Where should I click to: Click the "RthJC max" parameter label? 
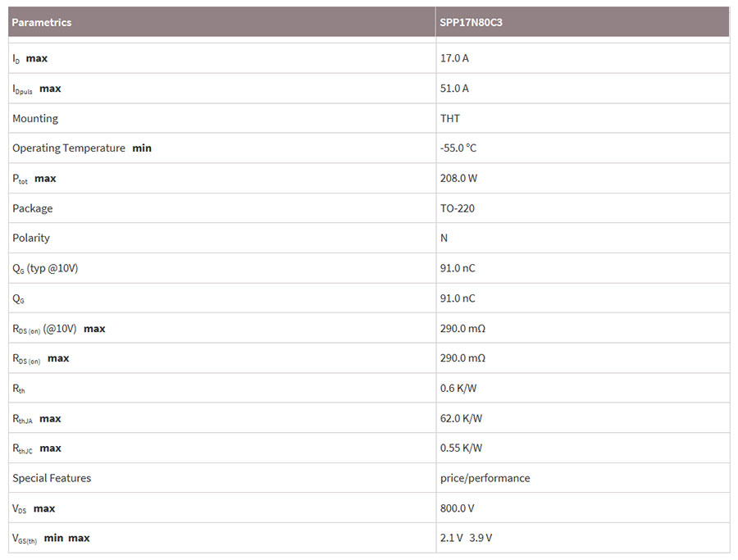click(x=37, y=448)
